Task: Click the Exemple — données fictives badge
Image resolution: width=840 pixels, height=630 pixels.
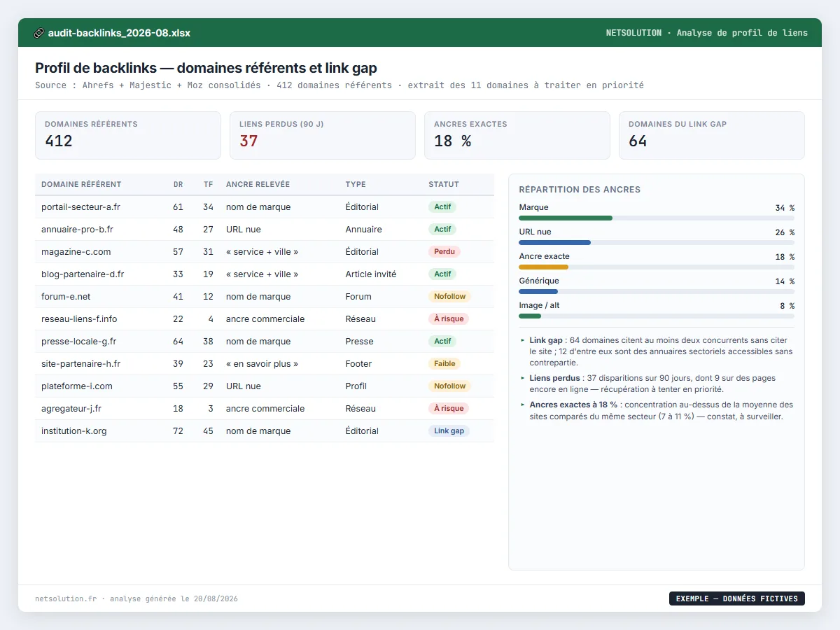Action: pyautogui.click(x=737, y=598)
